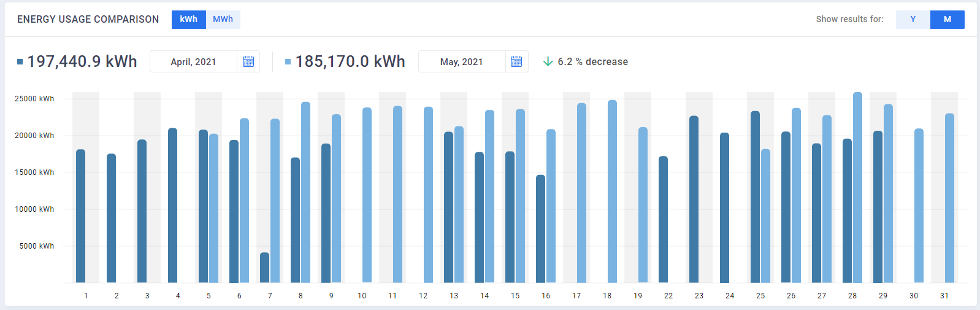This screenshot has width=980, height=310.
Task: Click the dark blue April legend square
Action: [x=20, y=61]
